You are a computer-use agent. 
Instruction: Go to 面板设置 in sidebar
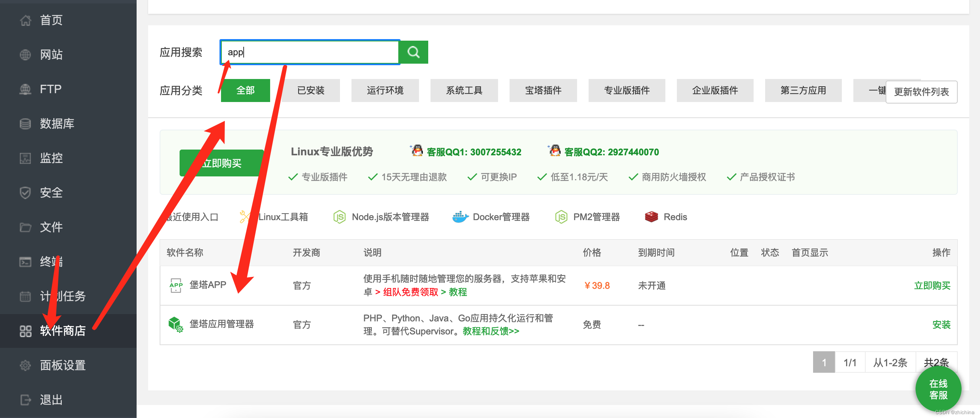(x=63, y=365)
